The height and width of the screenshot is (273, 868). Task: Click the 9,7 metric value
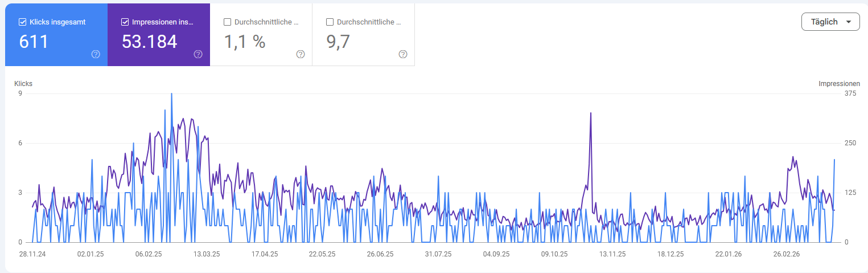[338, 42]
